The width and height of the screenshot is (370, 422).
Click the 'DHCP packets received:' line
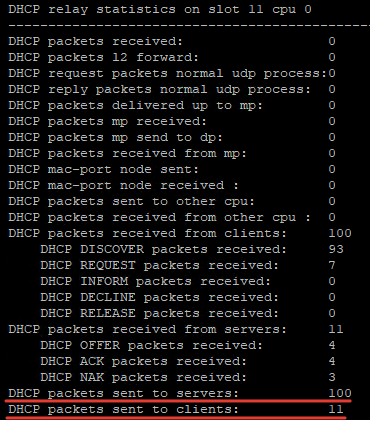point(172,41)
